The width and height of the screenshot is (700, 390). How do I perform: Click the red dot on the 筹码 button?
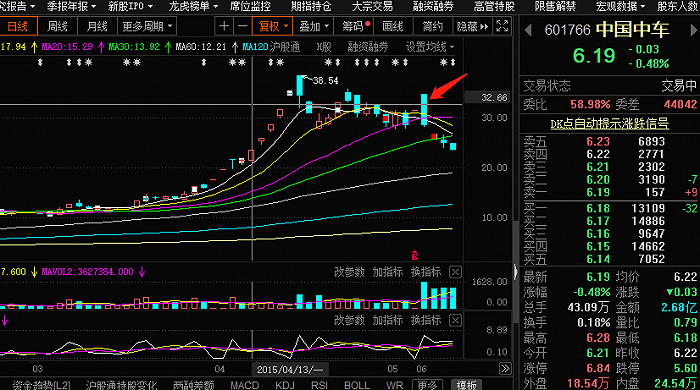367,23
